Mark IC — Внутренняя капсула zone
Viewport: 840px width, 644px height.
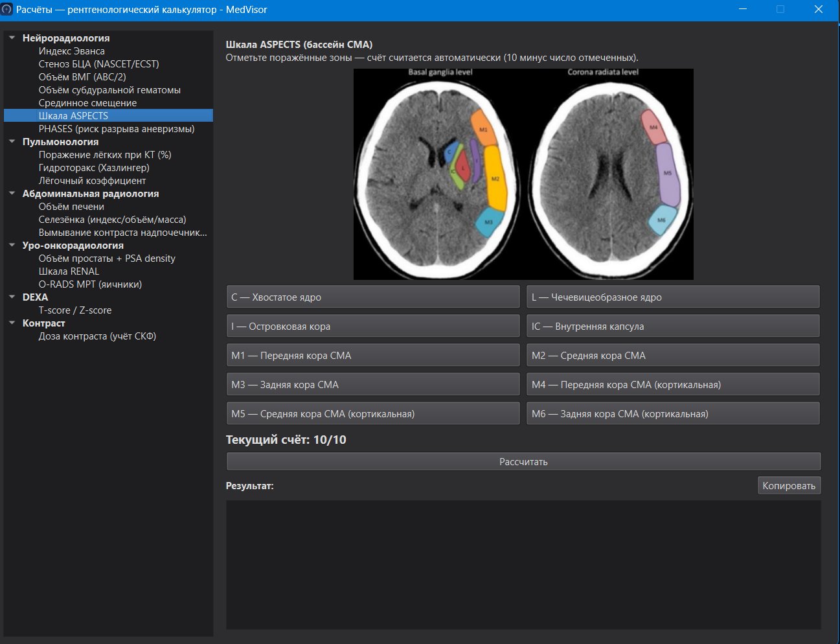pos(673,326)
